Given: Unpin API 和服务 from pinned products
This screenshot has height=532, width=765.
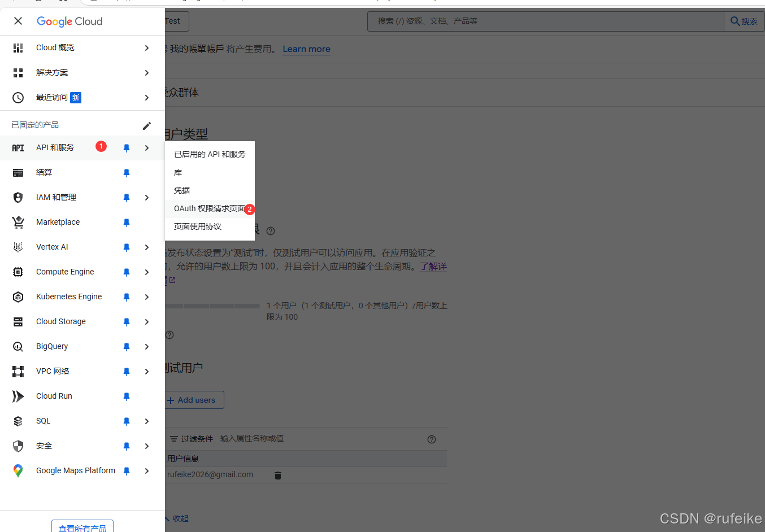Looking at the screenshot, I should 127,148.
